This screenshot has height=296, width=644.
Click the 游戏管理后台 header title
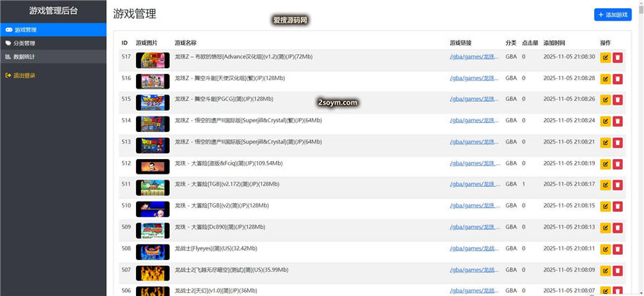click(x=53, y=11)
